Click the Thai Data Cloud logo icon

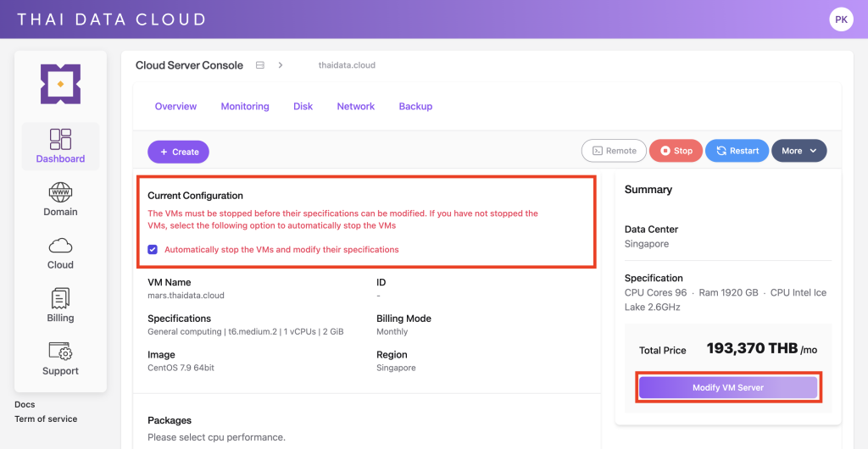[x=60, y=84]
